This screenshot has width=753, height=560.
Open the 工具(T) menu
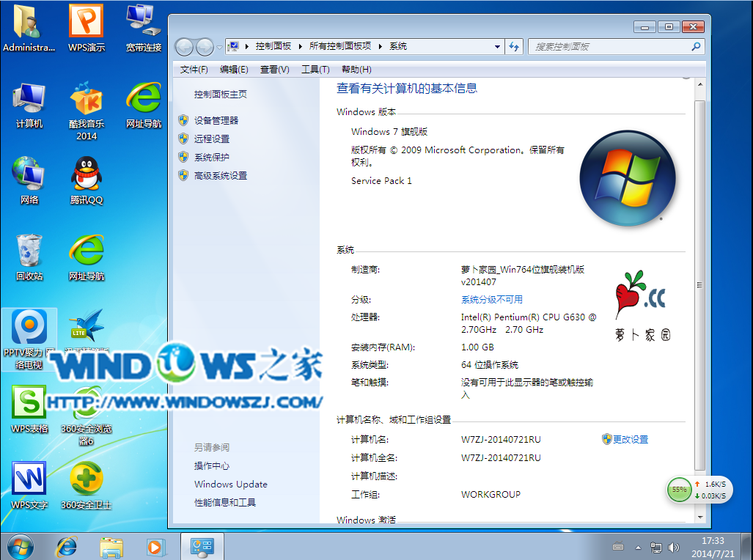click(x=315, y=69)
